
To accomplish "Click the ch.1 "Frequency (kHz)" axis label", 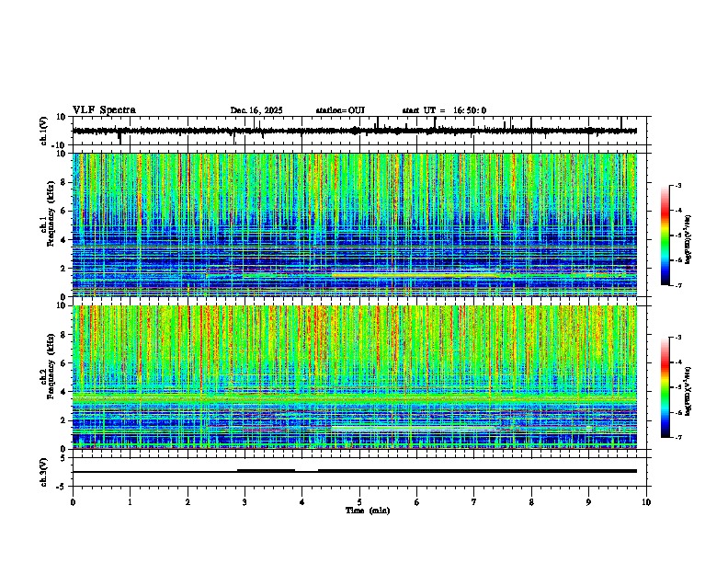I will [51, 214].
